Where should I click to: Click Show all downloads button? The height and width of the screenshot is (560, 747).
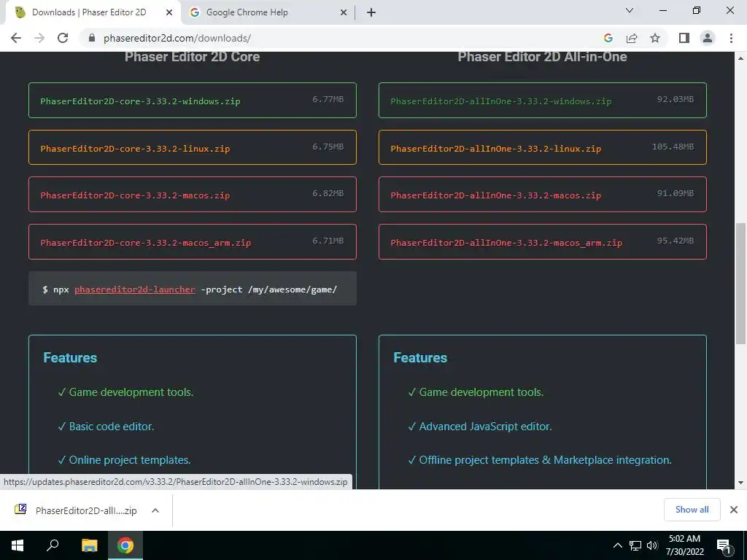click(692, 510)
